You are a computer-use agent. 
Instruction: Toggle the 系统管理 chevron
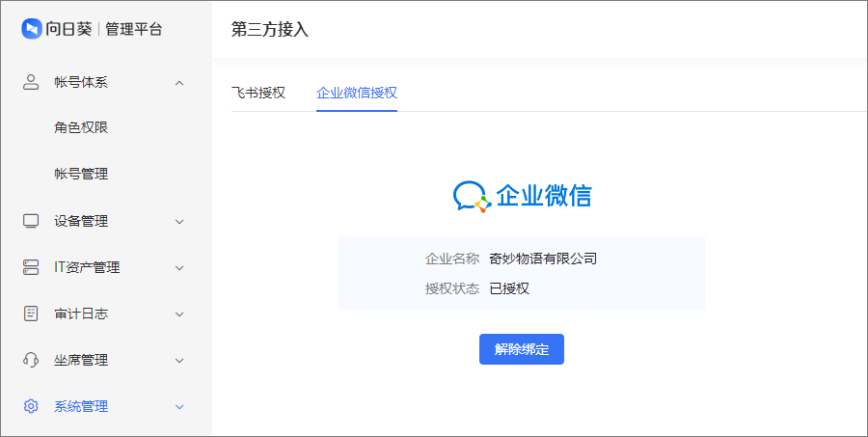[x=179, y=407]
